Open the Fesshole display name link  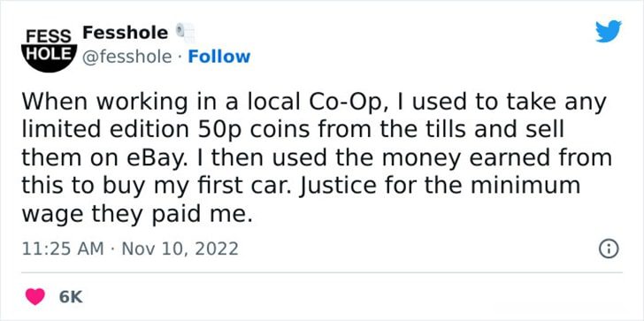(126, 33)
